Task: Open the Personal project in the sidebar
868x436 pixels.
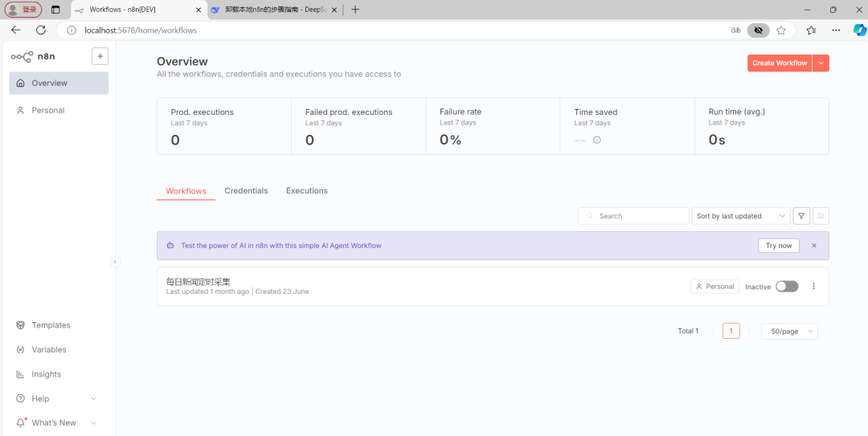Action: pyautogui.click(x=59, y=110)
